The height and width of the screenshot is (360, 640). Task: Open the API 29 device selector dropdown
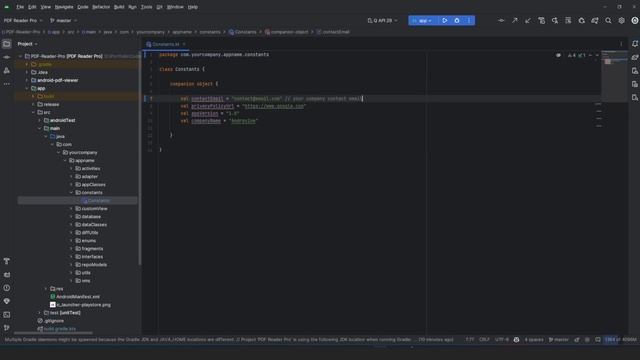coord(382,20)
